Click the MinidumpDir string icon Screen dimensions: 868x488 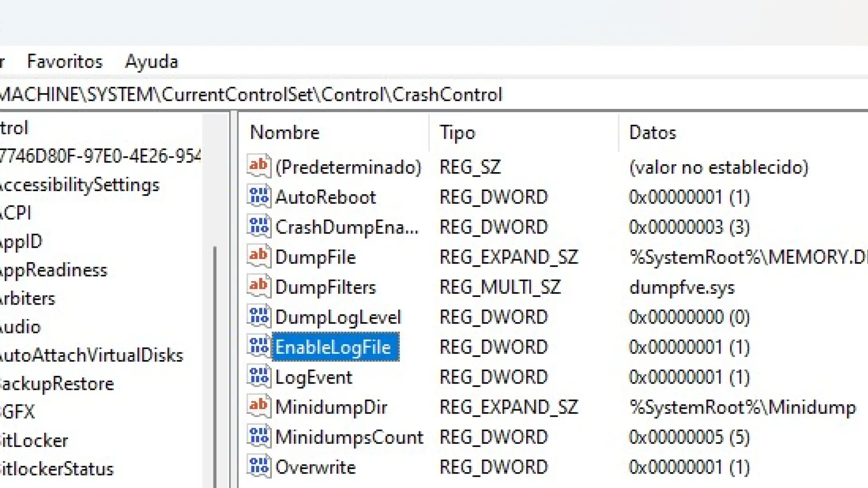(259, 406)
